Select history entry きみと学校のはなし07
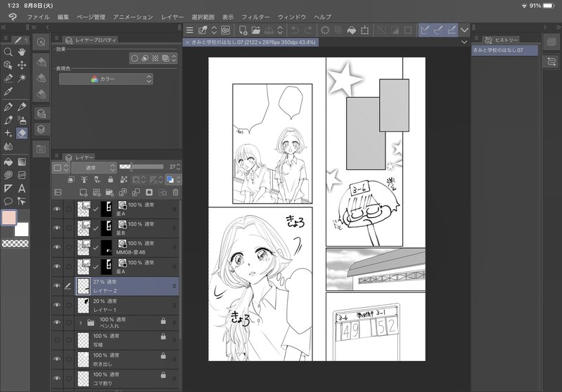 504,50
